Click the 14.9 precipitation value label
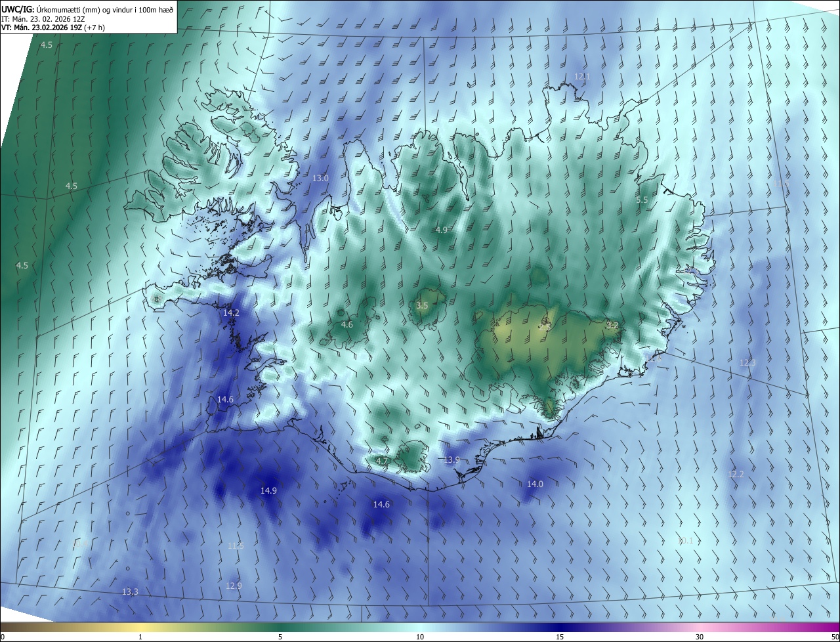This screenshot has height=642, width=840. 268,491
